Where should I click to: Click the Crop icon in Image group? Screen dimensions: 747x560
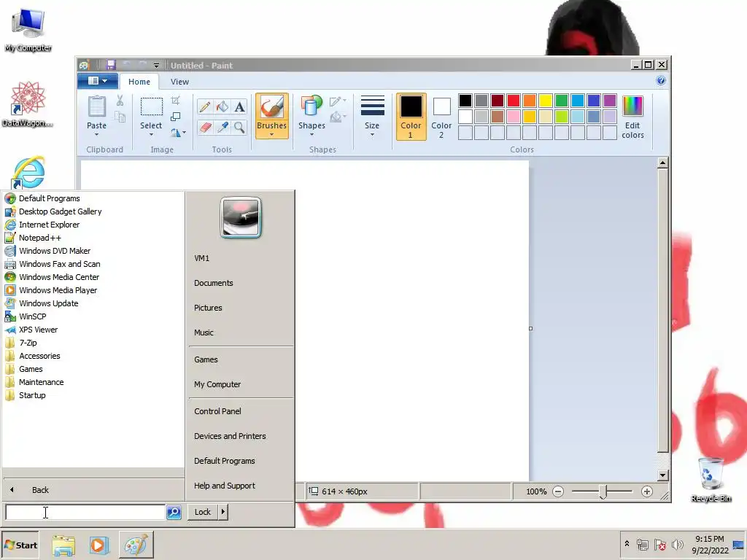click(x=176, y=101)
